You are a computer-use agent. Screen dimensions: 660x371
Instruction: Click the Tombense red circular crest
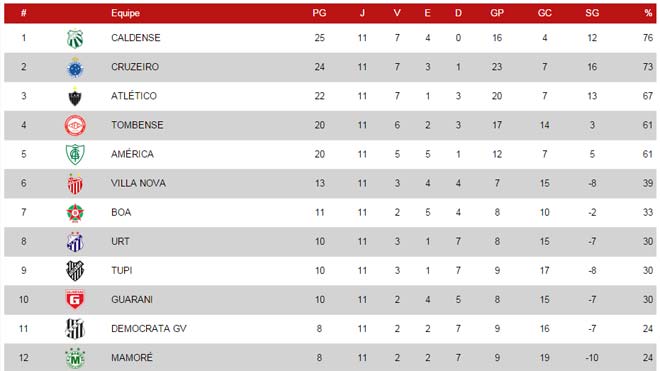click(x=75, y=125)
